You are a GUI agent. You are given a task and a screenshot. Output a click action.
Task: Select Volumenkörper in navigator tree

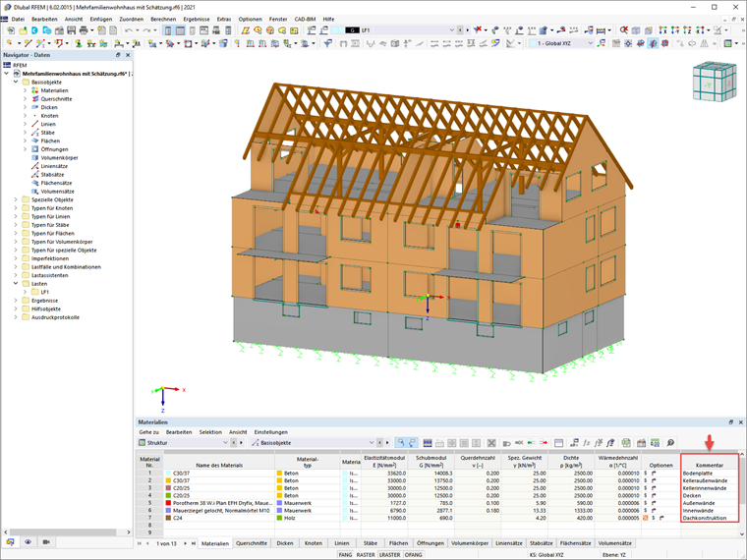(59, 157)
